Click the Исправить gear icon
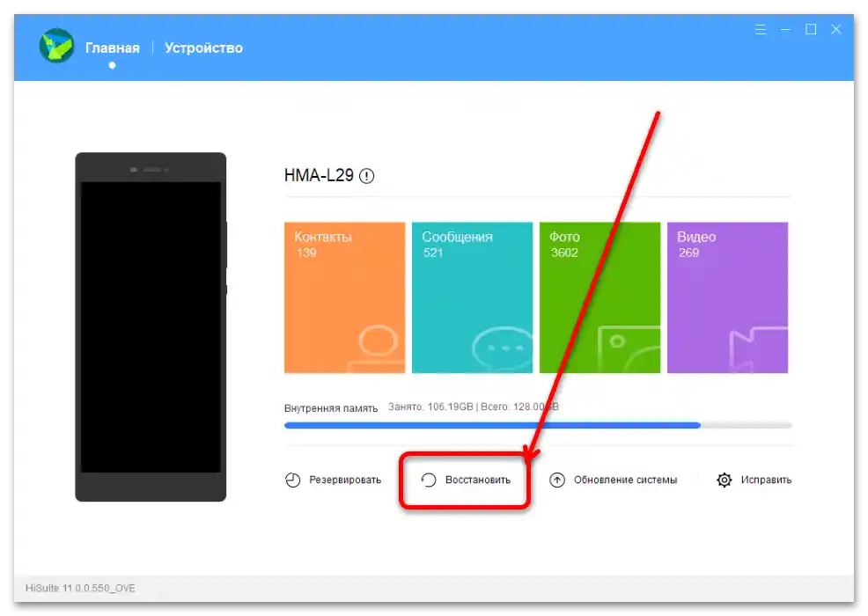The height and width of the screenshot is (616, 868). click(725, 480)
